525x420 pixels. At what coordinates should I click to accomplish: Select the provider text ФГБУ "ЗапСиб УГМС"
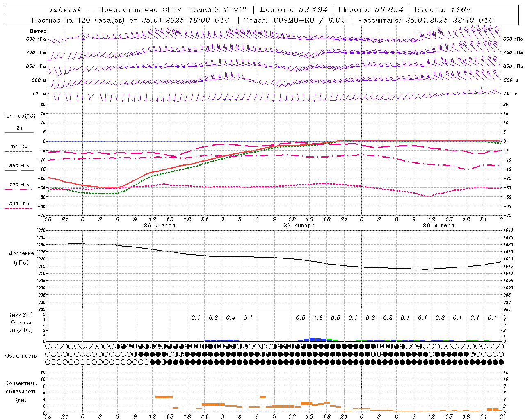click(206, 10)
